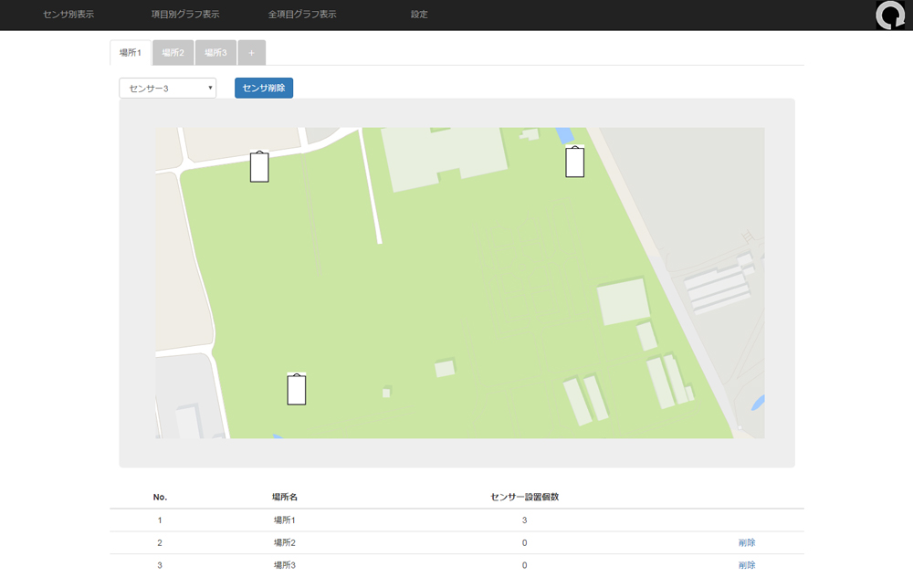Open the センサー3 sensor dropdown
The image size is (913, 588).
pyautogui.click(x=167, y=88)
